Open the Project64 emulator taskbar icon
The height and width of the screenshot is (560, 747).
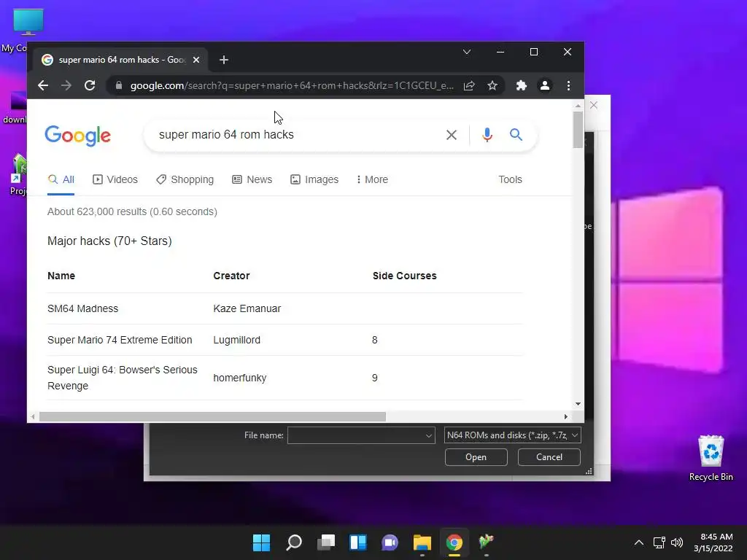point(486,542)
